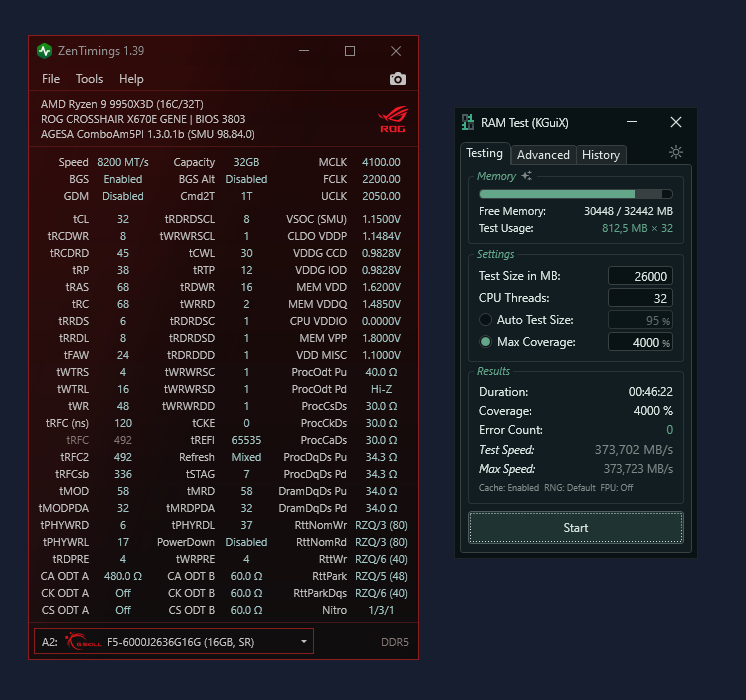The height and width of the screenshot is (700, 746).
Task: Switch to the Testing tab
Action: click(x=484, y=153)
